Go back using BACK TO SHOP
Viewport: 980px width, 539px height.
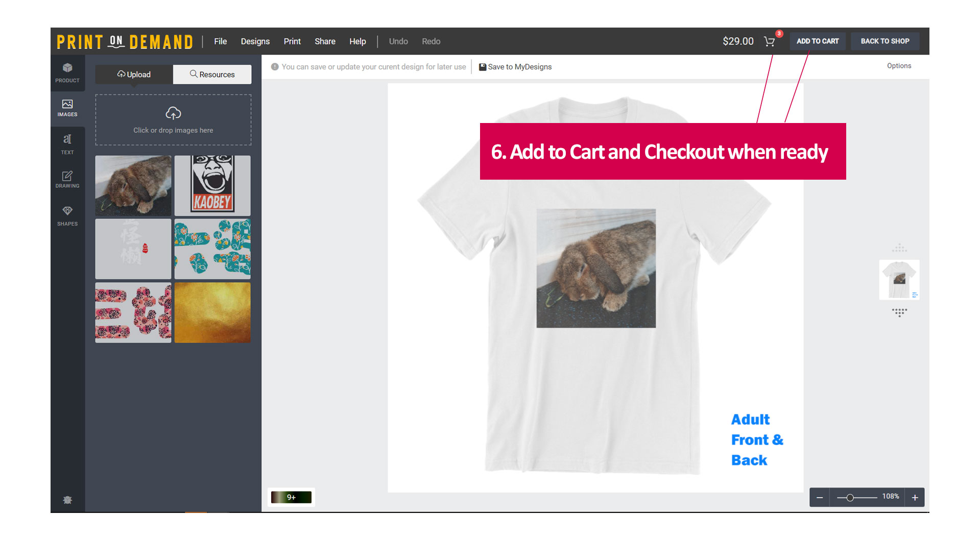(885, 41)
